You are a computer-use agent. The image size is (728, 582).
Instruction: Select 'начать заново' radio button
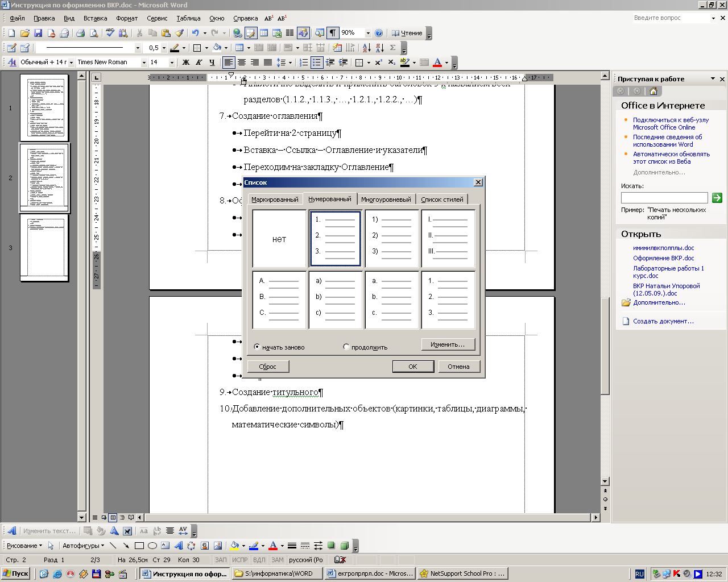[x=257, y=347]
